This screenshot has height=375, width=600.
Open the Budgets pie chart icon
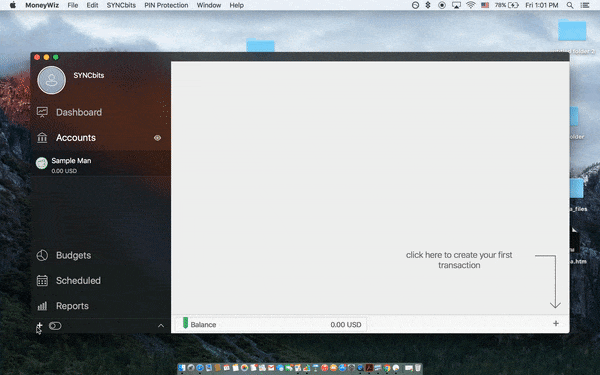[42, 255]
